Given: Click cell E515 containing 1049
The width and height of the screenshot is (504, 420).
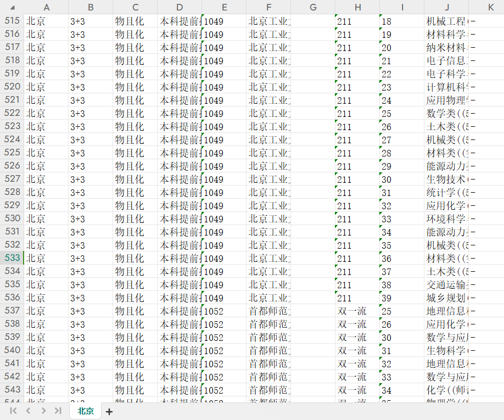Looking at the screenshot, I should point(224,21).
